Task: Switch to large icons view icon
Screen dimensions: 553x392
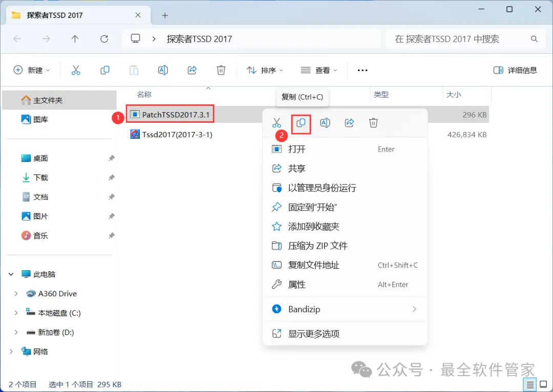Action: pos(543,385)
